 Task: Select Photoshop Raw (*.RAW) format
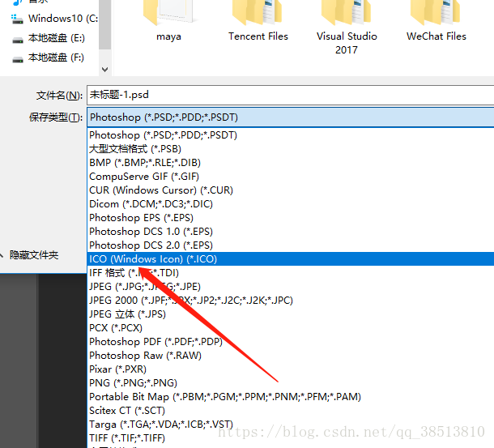291,356
